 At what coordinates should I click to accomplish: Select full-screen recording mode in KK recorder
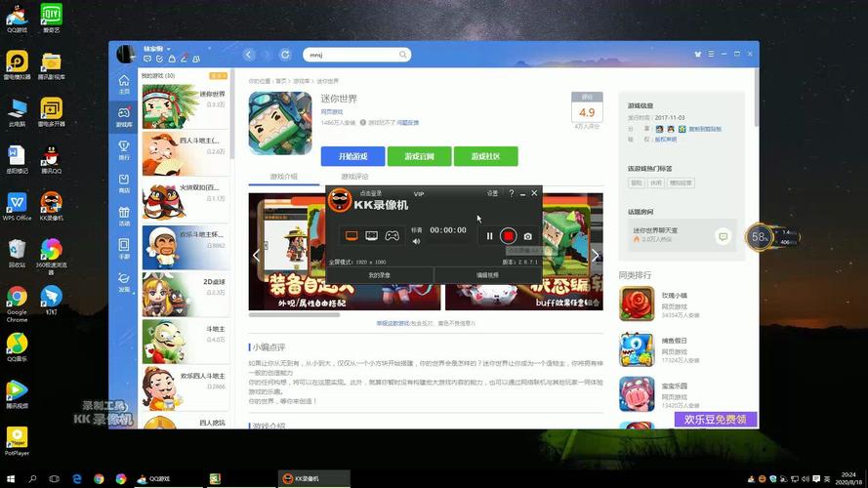click(x=351, y=235)
